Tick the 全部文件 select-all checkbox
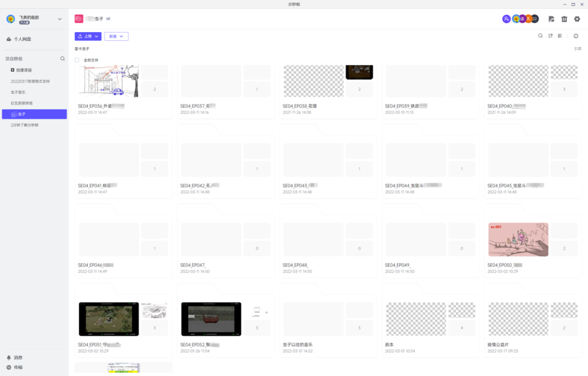588x376 pixels. pos(77,60)
